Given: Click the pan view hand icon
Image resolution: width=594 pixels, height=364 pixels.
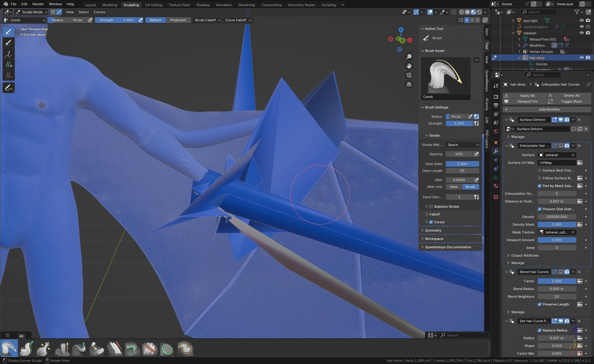Looking at the screenshot, I should (409, 66).
